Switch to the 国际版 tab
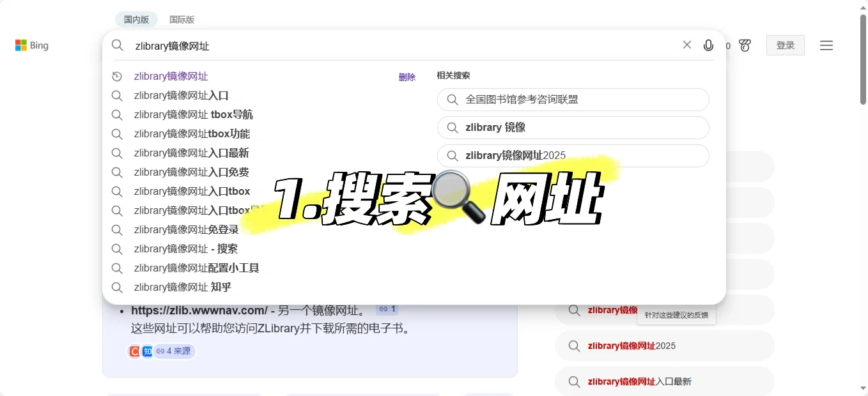Viewport: 868px width, 396px height. (x=182, y=20)
